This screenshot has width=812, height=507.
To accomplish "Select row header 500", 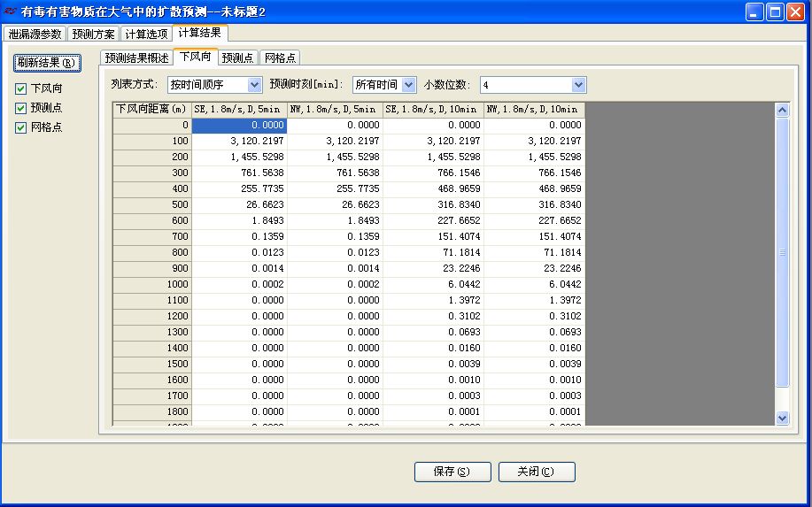I will 152,205.
